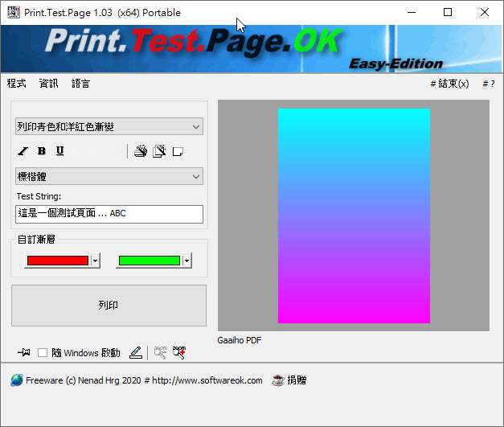Click the # ? help menu item
Viewport: 504px width, 427px height.
click(489, 84)
